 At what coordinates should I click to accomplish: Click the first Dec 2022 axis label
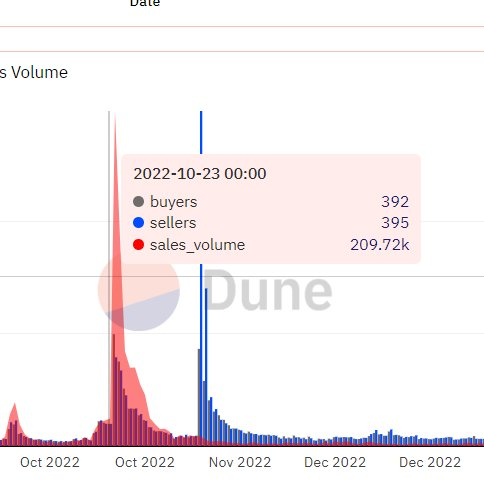coord(335,462)
